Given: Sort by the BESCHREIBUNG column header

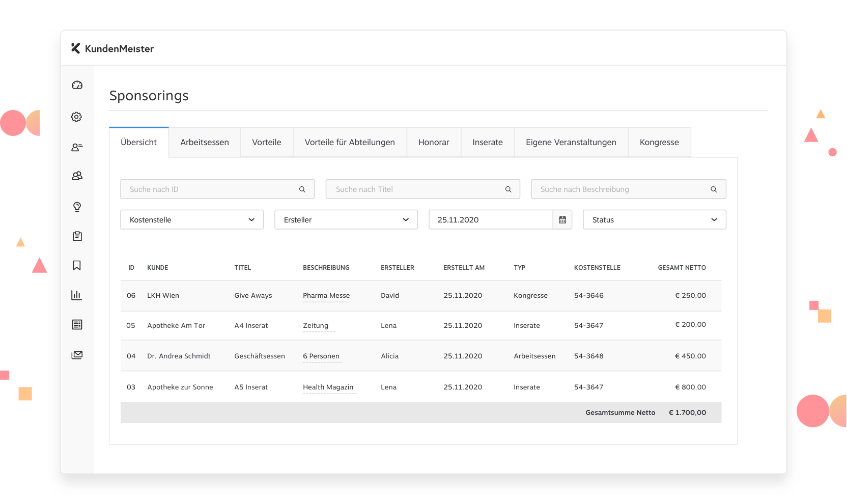Looking at the screenshot, I should click(x=326, y=268).
